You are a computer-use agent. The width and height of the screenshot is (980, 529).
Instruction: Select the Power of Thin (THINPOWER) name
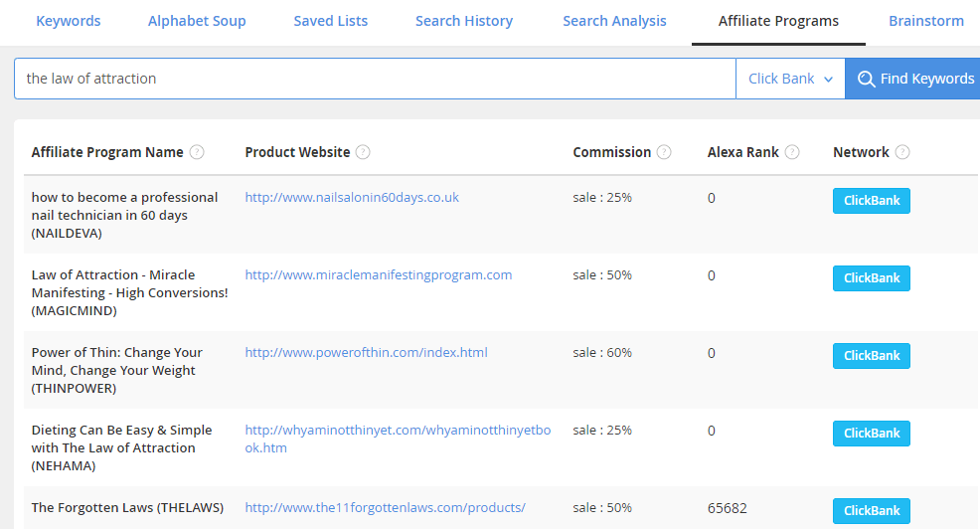[117, 370]
